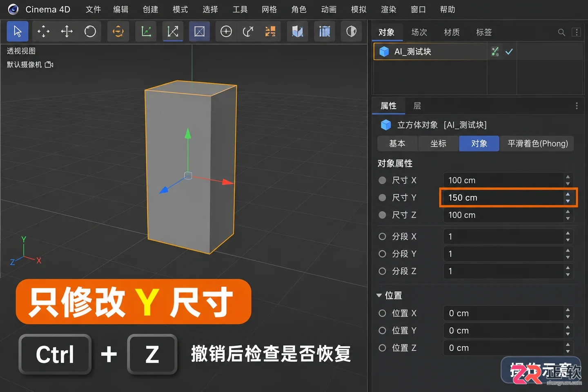Search in the Object Manager
The height and width of the screenshot is (392, 588).
tap(561, 32)
